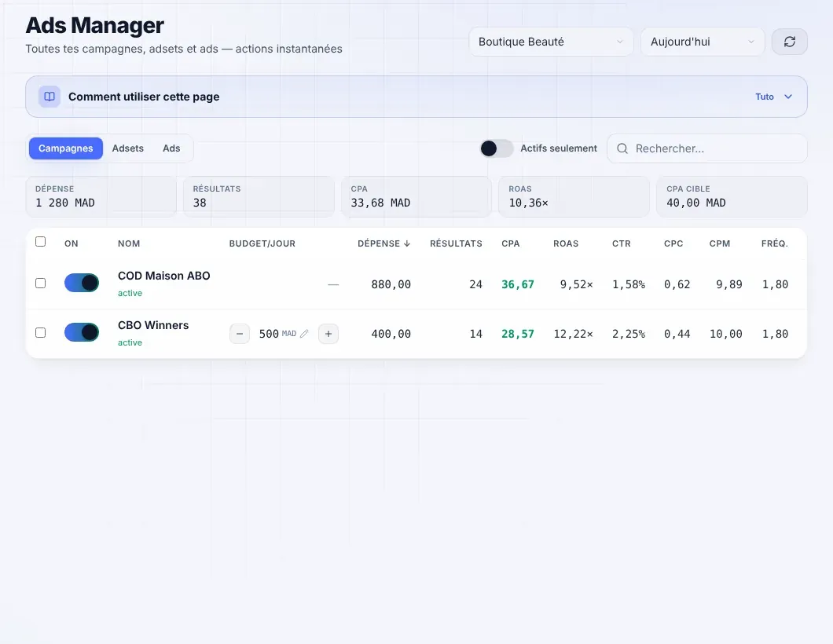Sort by the CPA column header
This screenshot has width=833, height=644.
pyautogui.click(x=511, y=243)
